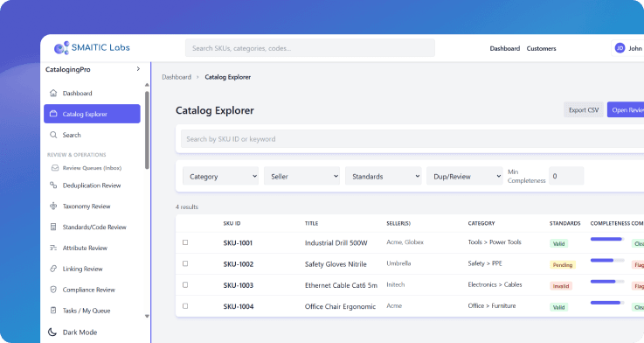The image size is (644, 343).
Task: Click the Search magnifier icon in sidebar
Action: (53, 135)
